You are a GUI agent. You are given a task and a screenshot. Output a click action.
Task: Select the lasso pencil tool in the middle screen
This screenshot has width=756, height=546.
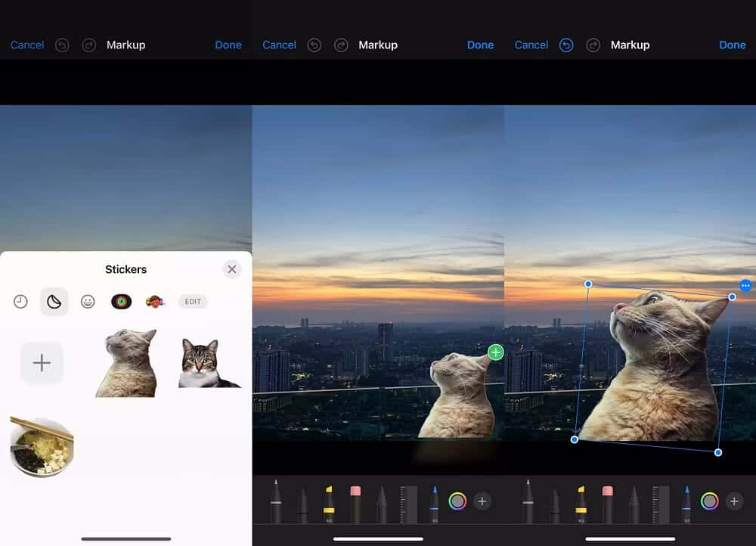pos(381,504)
